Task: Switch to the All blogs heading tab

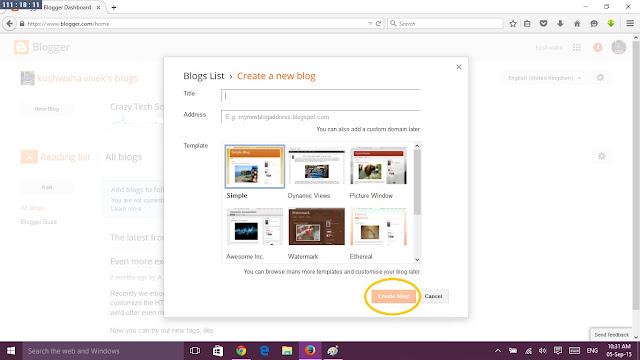Action: point(123,157)
